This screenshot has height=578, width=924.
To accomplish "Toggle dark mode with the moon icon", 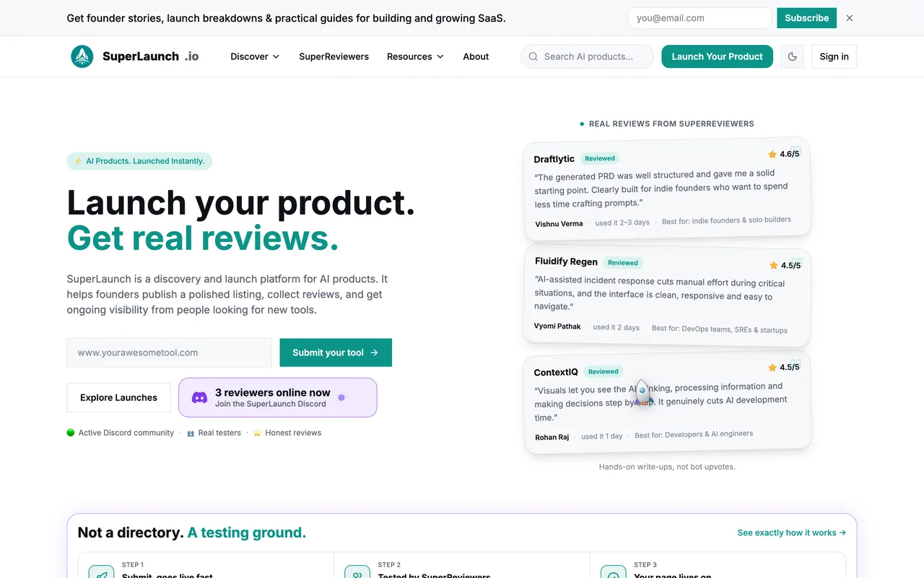I will pos(792,56).
